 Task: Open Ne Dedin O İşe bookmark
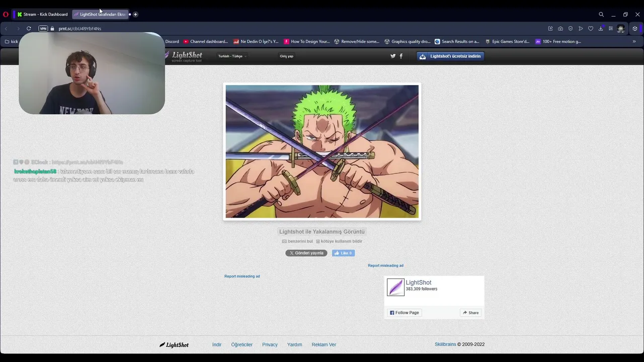pos(256,42)
